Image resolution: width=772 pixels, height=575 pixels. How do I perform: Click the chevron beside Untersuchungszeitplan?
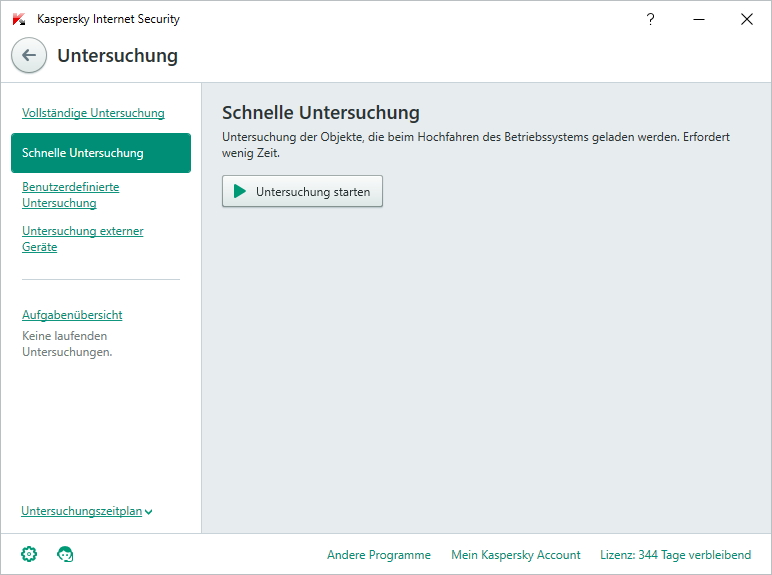pyautogui.click(x=148, y=512)
